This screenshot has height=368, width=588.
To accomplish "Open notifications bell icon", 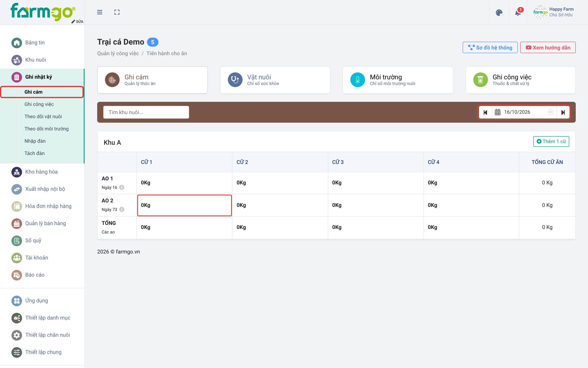I will [518, 12].
